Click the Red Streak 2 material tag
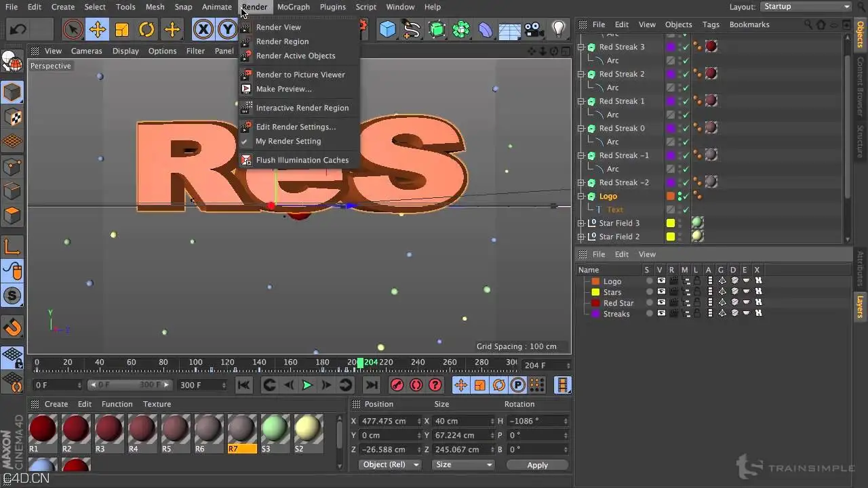This screenshot has height=488, width=868. (711, 74)
